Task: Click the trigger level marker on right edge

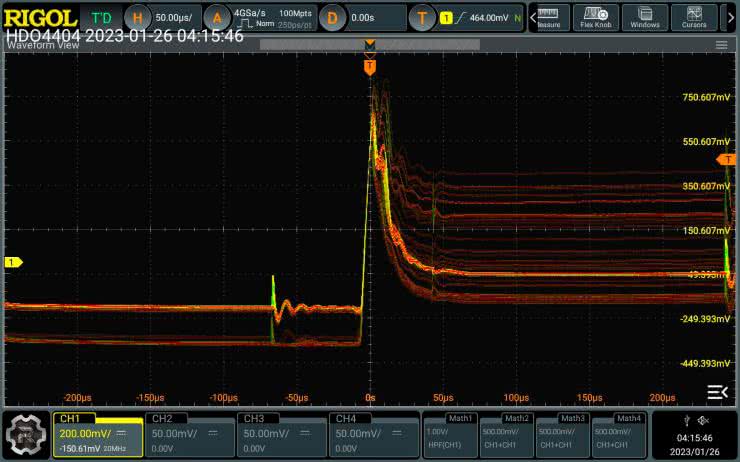Action: tap(726, 159)
